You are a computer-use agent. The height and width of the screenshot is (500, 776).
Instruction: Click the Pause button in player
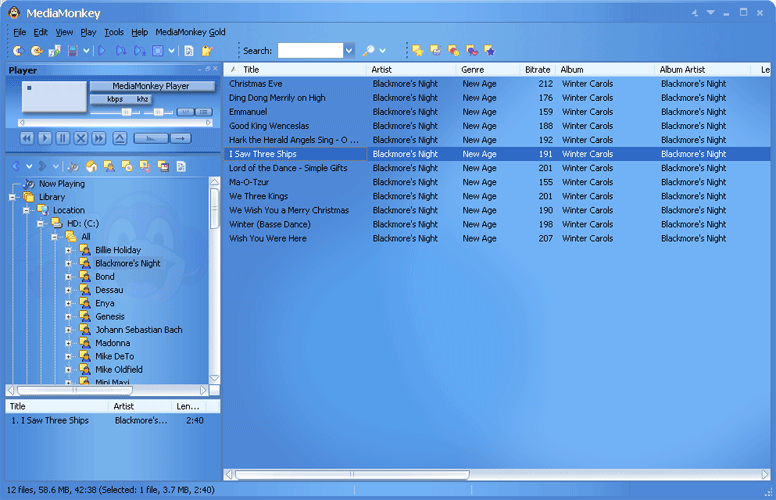coord(63,138)
